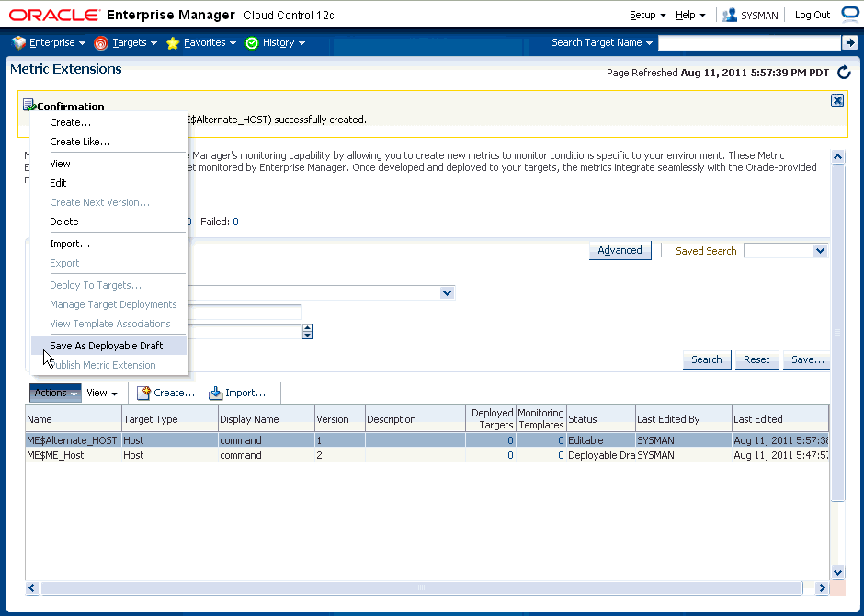
Task: Open the History clock icon
Action: tap(252, 43)
